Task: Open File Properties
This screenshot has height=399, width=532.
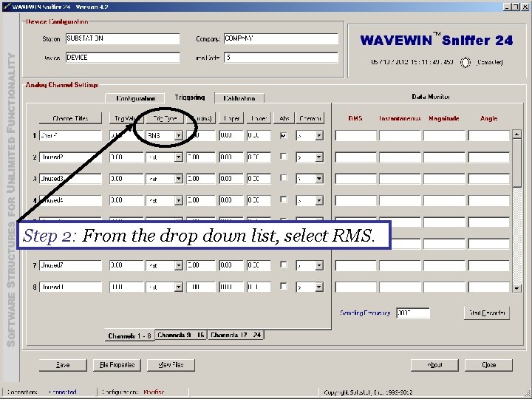Action: (117, 365)
